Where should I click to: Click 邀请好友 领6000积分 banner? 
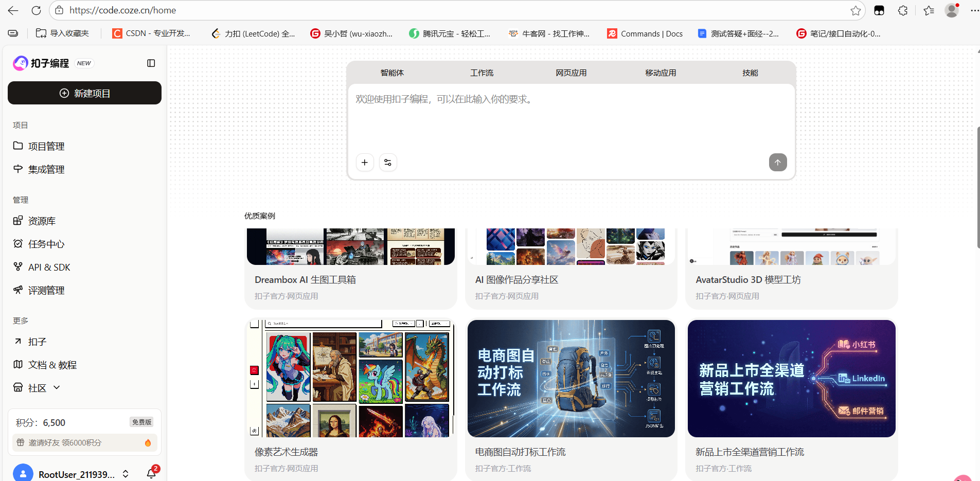(85, 442)
